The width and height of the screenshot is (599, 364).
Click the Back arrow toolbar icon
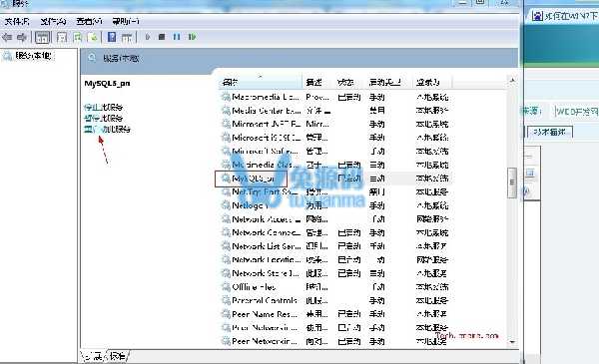click(7, 37)
